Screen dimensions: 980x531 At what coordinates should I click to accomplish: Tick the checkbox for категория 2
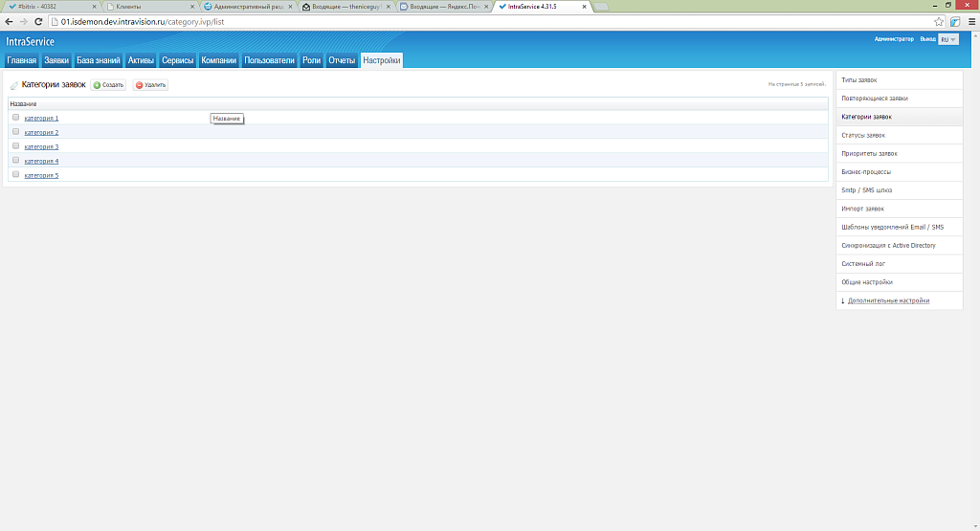15,131
